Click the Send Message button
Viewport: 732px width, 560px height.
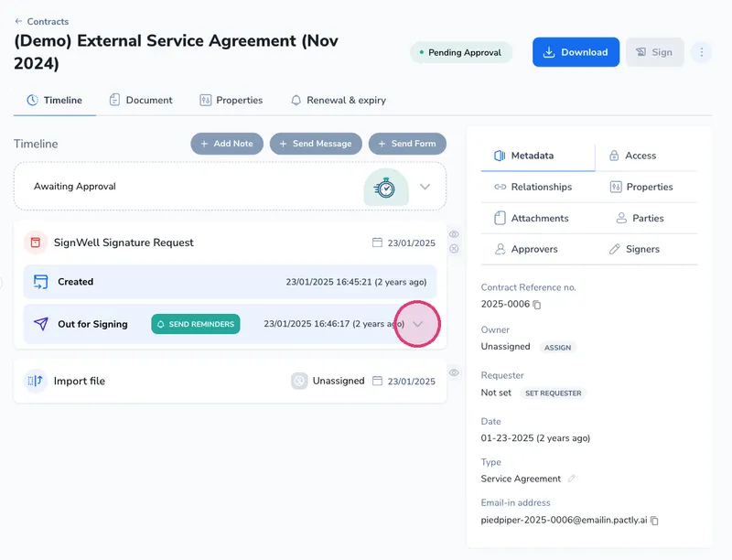pyautogui.click(x=316, y=144)
